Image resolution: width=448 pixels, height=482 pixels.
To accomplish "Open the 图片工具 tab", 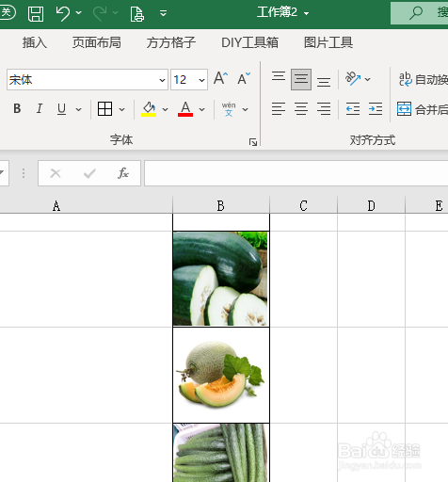I will point(328,42).
